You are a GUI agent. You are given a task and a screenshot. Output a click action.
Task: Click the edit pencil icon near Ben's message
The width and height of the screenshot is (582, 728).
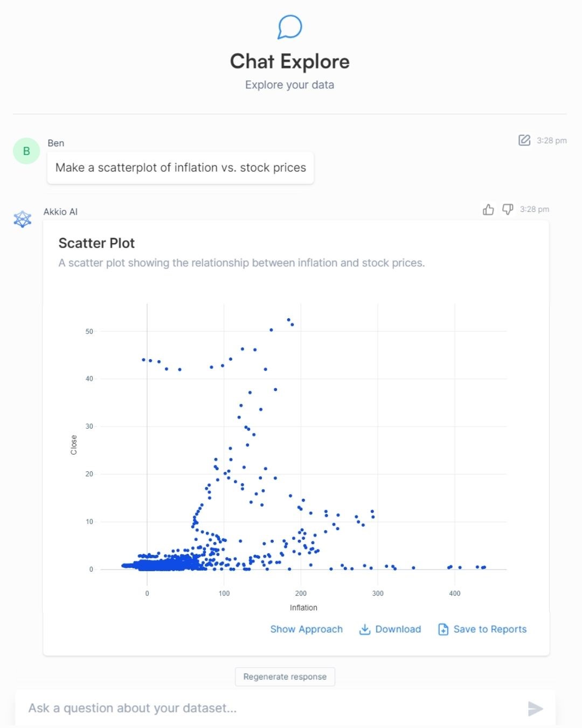tap(523, 140)
